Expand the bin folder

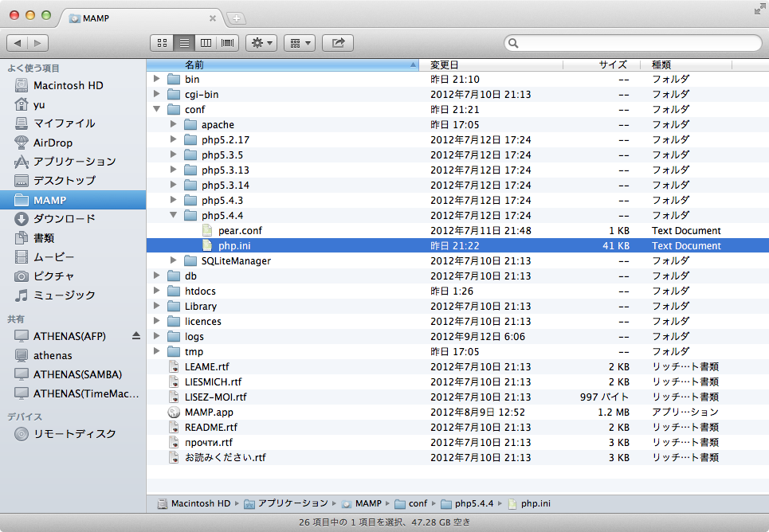click(x=156, y=79)
